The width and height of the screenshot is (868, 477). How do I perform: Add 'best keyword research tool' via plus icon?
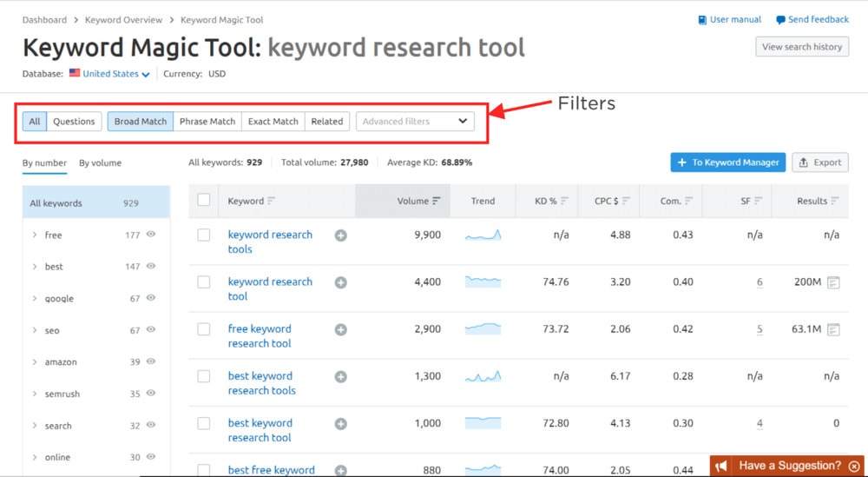pos(341,424)
